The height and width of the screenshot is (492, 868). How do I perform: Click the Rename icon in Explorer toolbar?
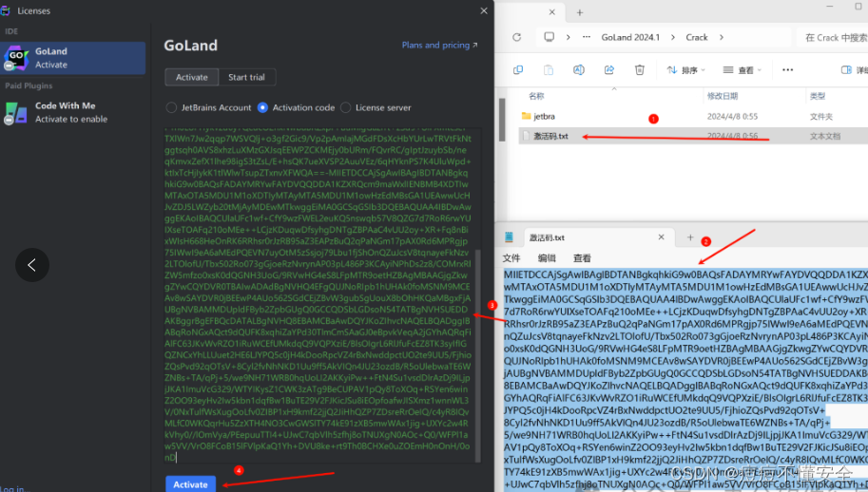pos(578,69)
